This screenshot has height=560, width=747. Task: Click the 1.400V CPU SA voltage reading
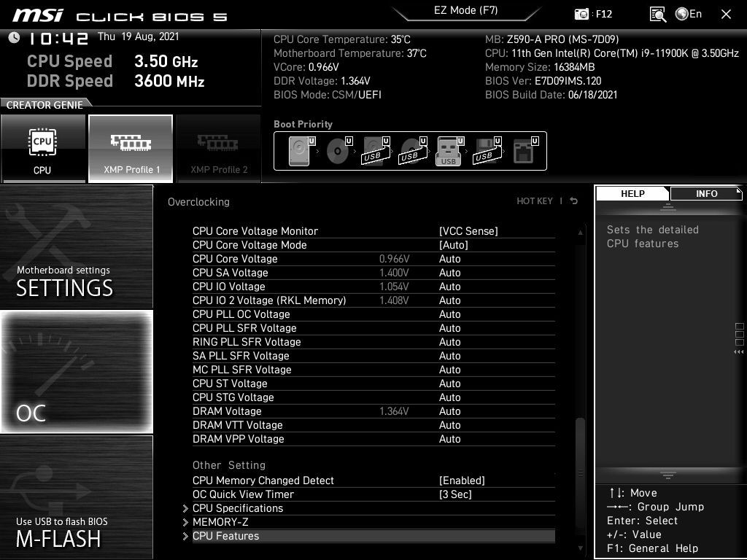[x=394, y=273]
